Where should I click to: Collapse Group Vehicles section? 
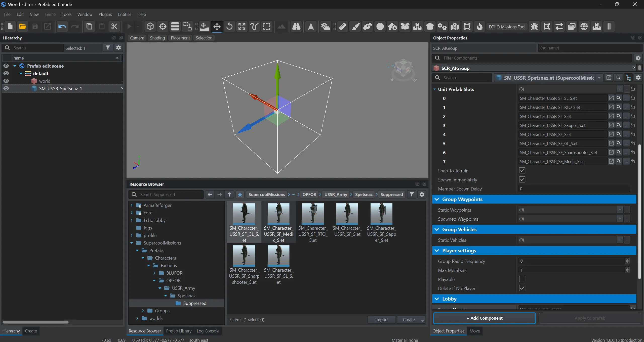pos(437,229)
